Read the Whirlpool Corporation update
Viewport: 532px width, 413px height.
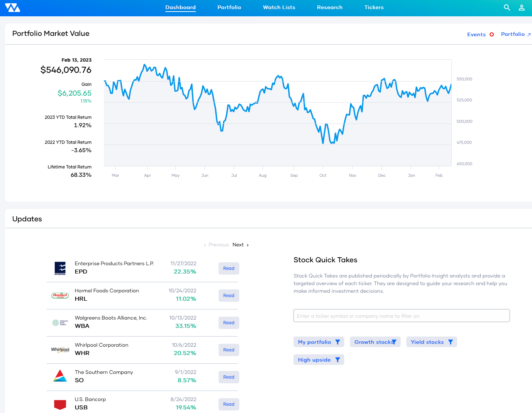[x=229, y=350]
